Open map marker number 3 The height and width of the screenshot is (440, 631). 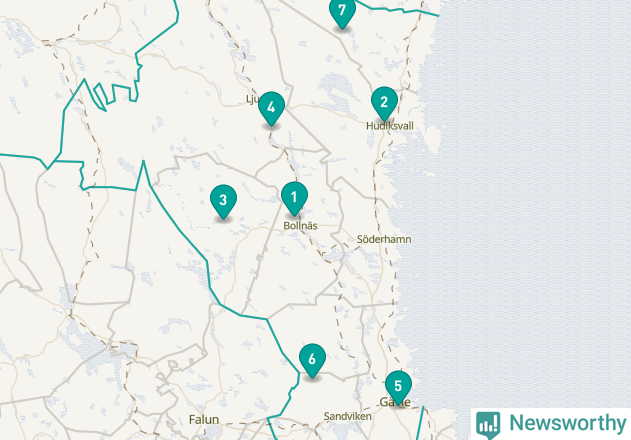[223, 201]
